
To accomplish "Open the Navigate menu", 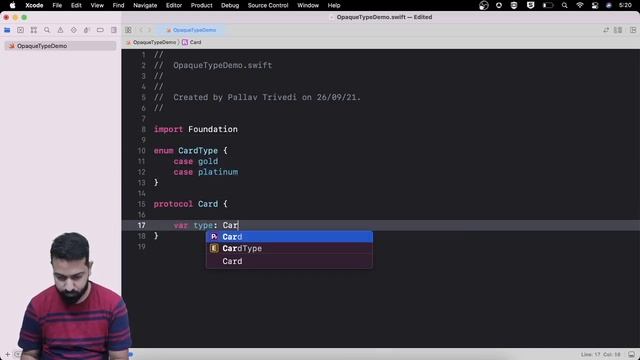I will tap(145, 5).
